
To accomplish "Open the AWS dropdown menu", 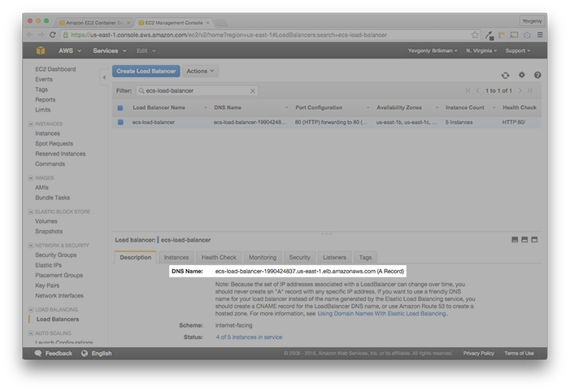I will click(x=70, y=50).
